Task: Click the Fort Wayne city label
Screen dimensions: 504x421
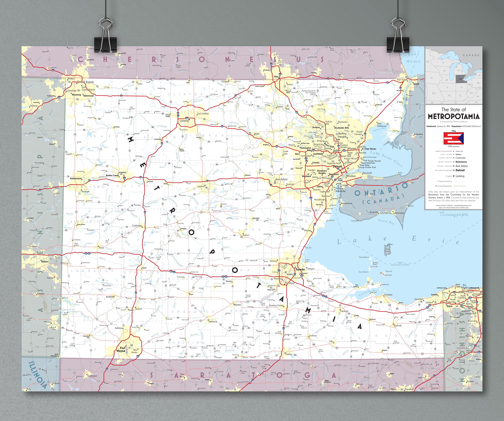Action: tap(121, 349)
